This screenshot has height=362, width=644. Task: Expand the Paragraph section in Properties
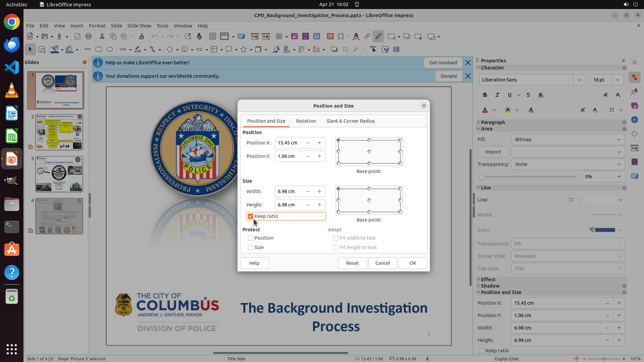pyautogui.click(x=493, y=122)
